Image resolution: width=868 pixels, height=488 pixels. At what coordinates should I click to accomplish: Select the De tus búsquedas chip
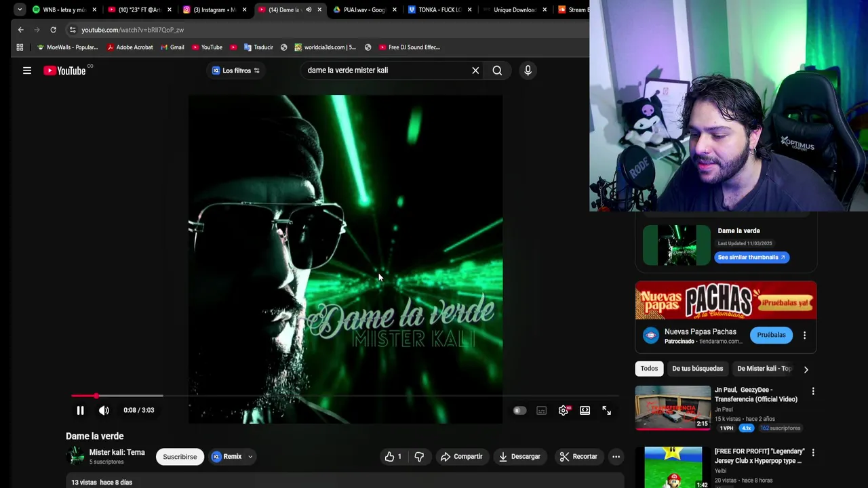tap(697, 369)
